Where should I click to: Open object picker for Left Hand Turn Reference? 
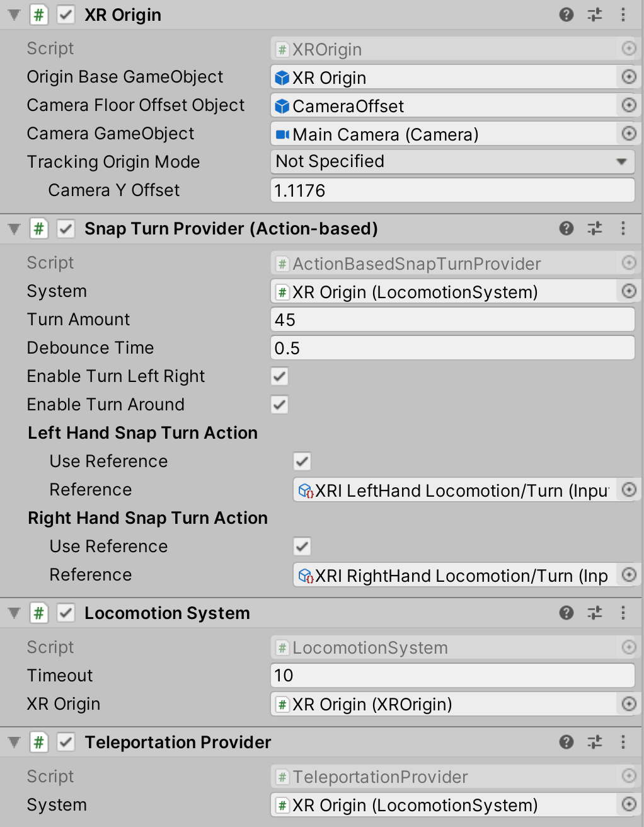pyautogui.click(x=629, y=490)
